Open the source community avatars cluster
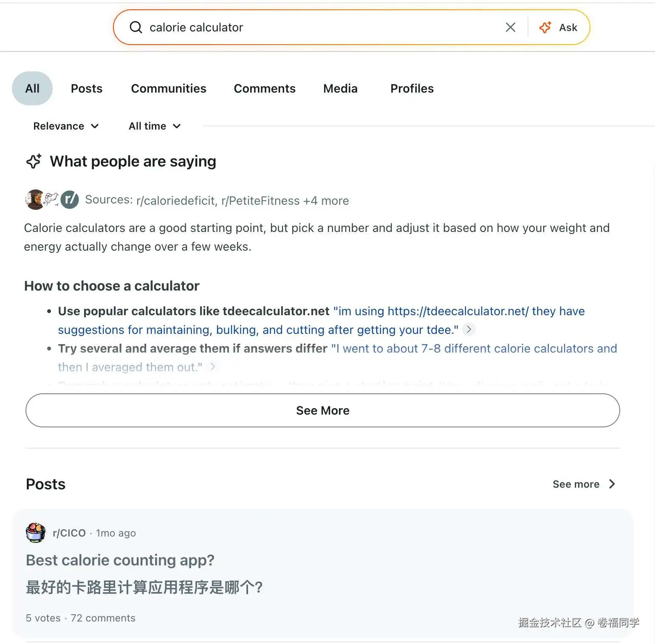Screen dimensions: 655x644 pos(52,200)
